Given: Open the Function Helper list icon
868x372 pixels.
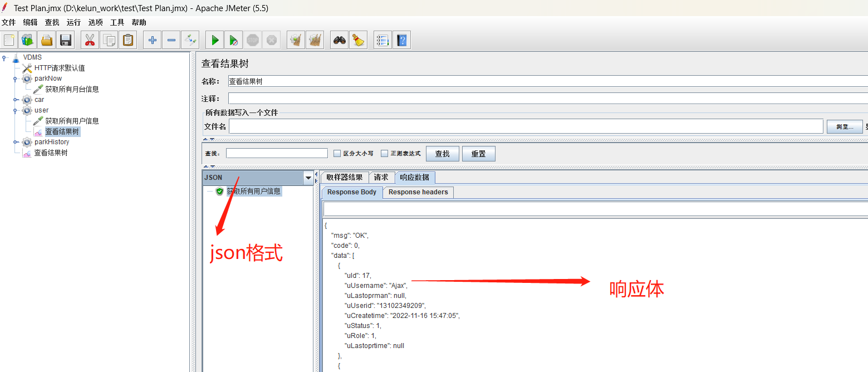Looking at the screenshot, I should [x=382, y=40].
